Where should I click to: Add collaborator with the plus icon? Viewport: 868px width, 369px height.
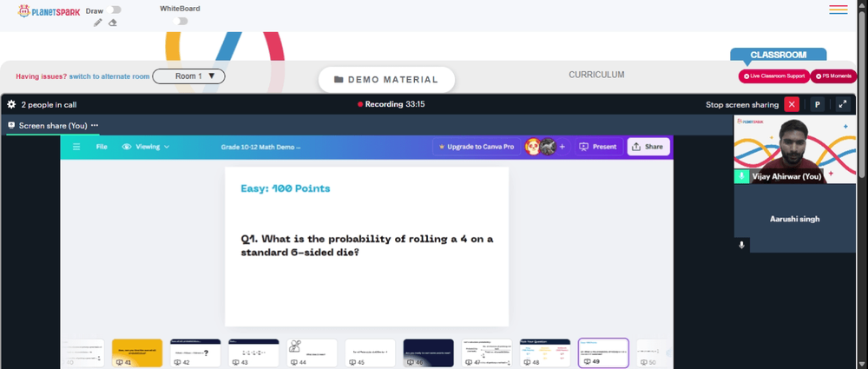[562, 147]
